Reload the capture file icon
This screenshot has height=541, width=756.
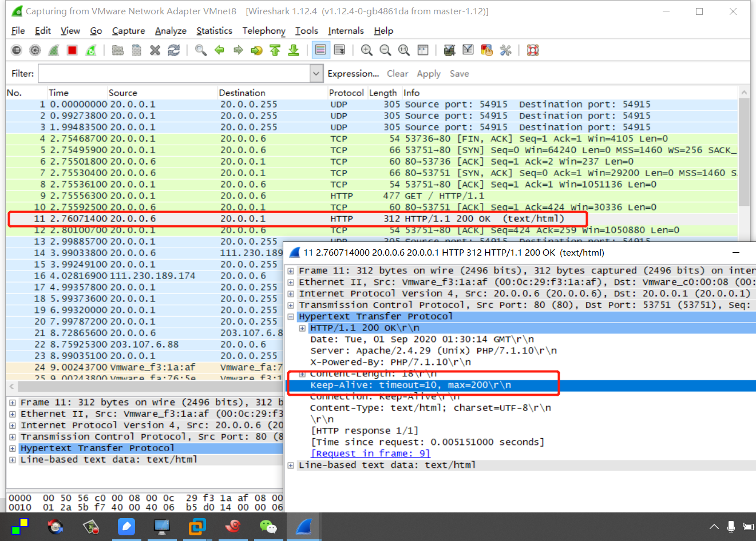pyautogui.click(x=173, y=50)
